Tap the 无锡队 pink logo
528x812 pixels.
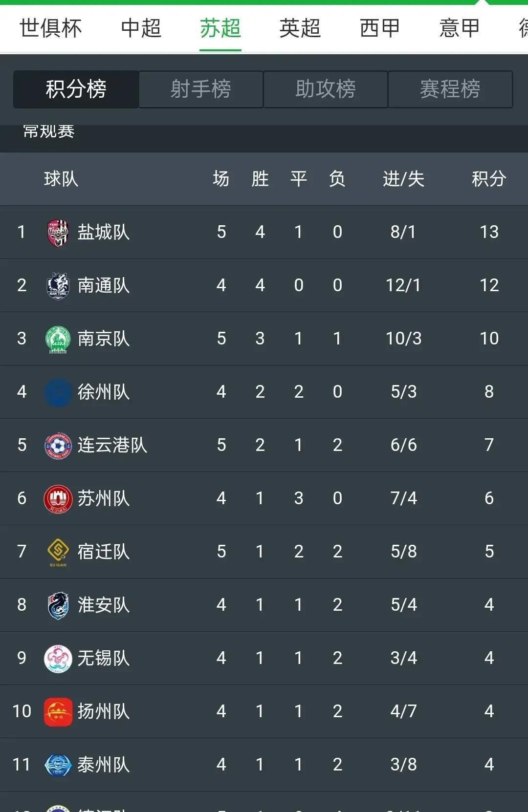coord(58,659)
